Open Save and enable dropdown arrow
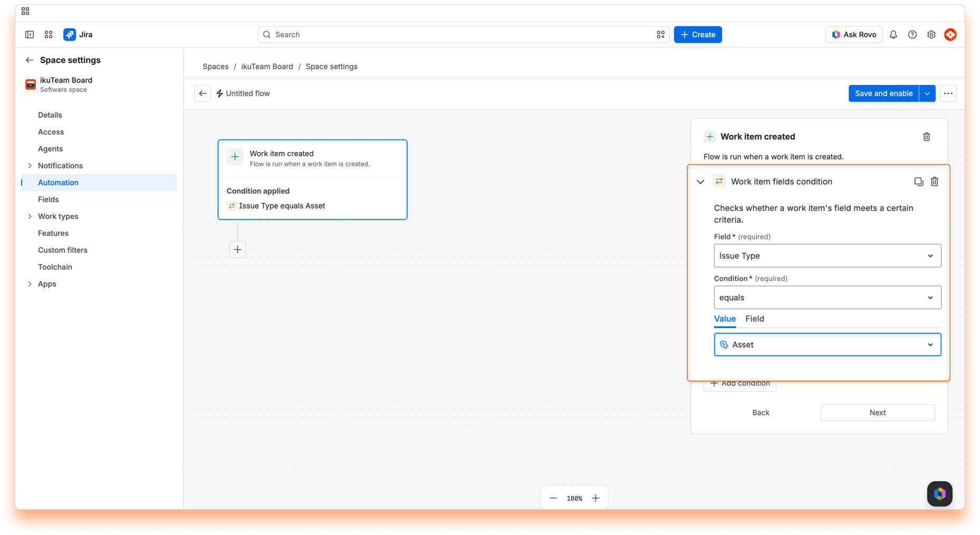This screenshot has width=980, height=535. pos(927,93)
